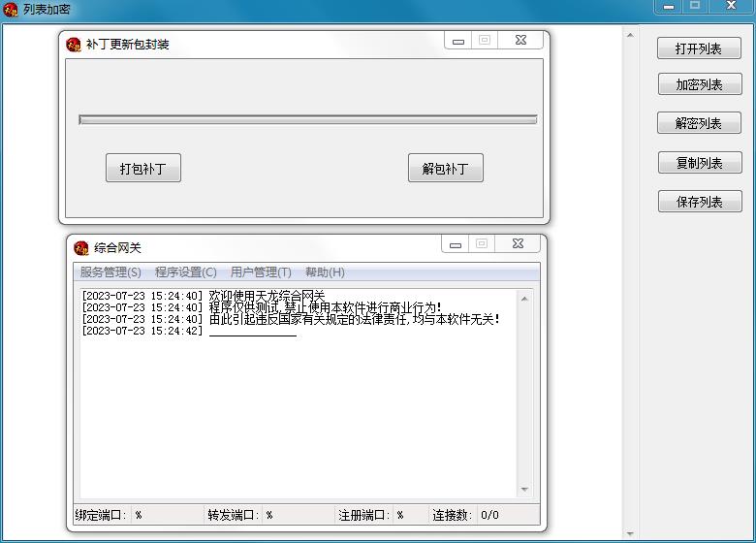Viewport: 756px width, 543px height.
Task: Click the 列表加密 window title icon
Action: 11,10
